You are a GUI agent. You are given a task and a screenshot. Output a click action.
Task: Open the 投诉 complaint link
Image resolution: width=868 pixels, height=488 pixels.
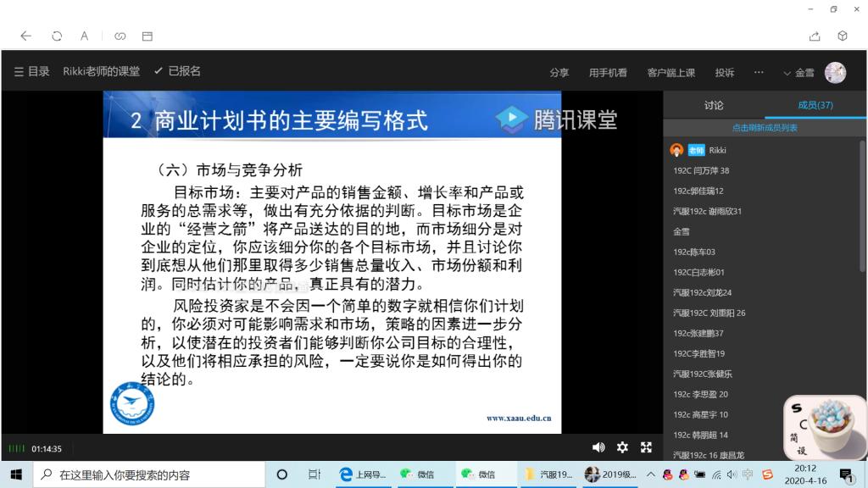coord(724,73)
